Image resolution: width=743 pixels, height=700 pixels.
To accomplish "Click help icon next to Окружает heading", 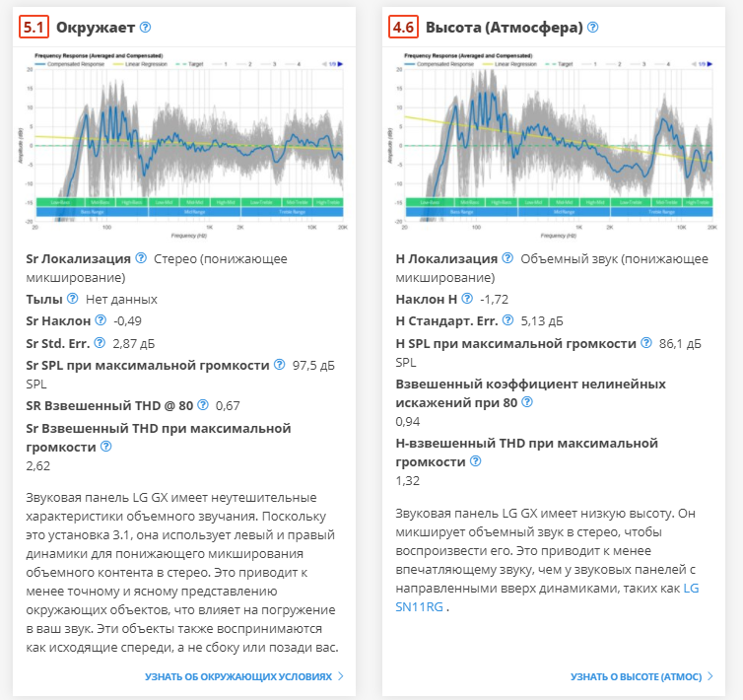I will click(146, 28).
